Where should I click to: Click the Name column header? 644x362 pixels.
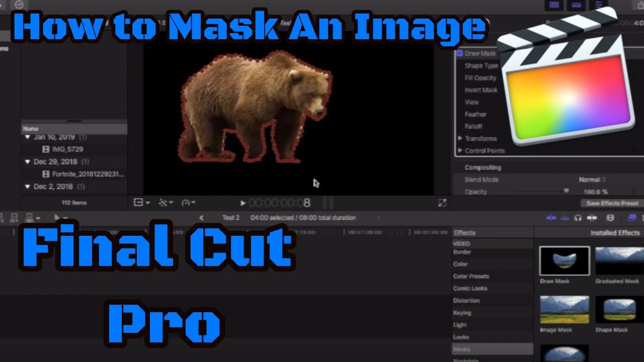(x=74, y=129)
